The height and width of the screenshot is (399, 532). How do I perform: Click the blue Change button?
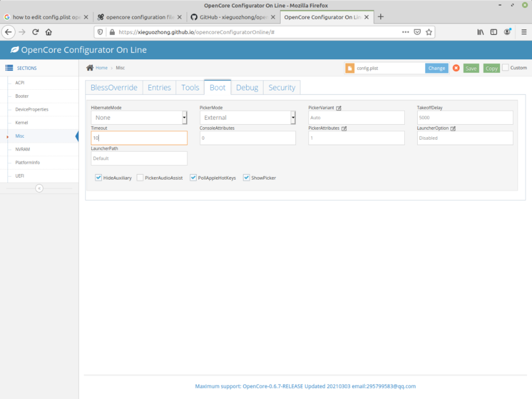pyautogui.click(x=436, y=68)
